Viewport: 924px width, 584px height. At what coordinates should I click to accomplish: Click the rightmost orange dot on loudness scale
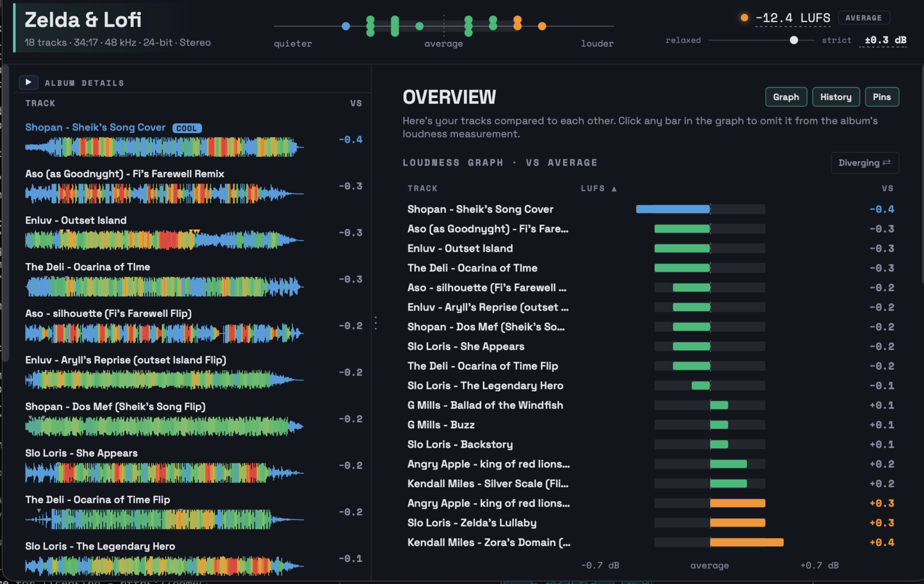[542, 26]
